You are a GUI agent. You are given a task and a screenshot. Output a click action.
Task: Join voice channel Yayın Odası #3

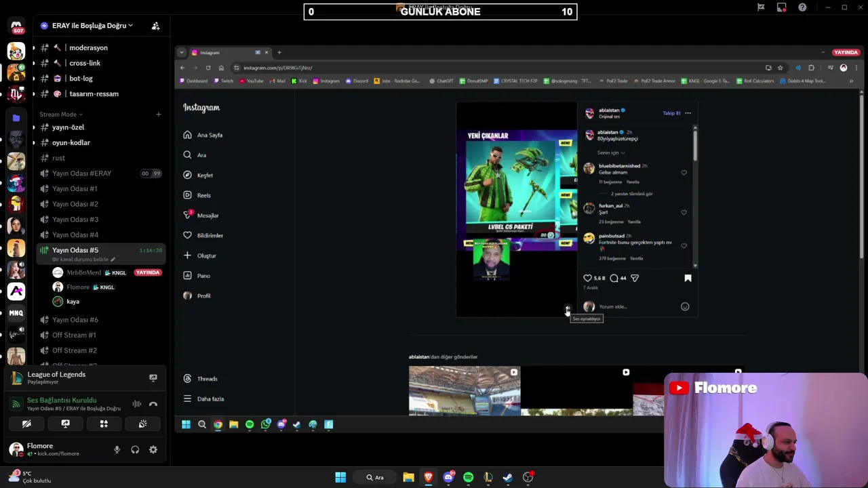75,220
